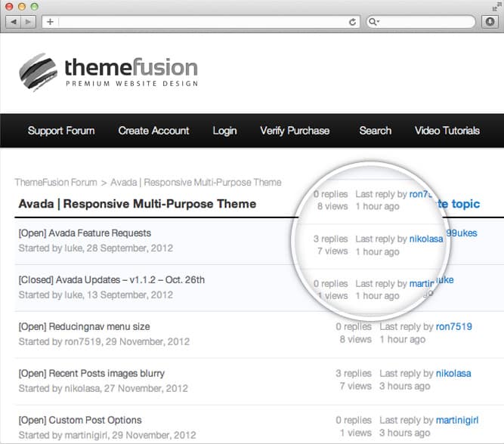Open the Create Account menu item

pyautogui.click(x=153, y=131)
